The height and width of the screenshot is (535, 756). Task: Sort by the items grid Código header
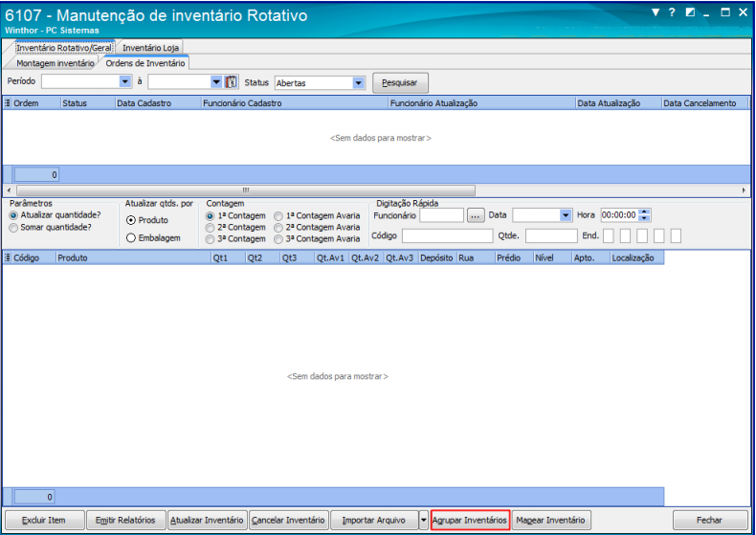coord(33,257)
